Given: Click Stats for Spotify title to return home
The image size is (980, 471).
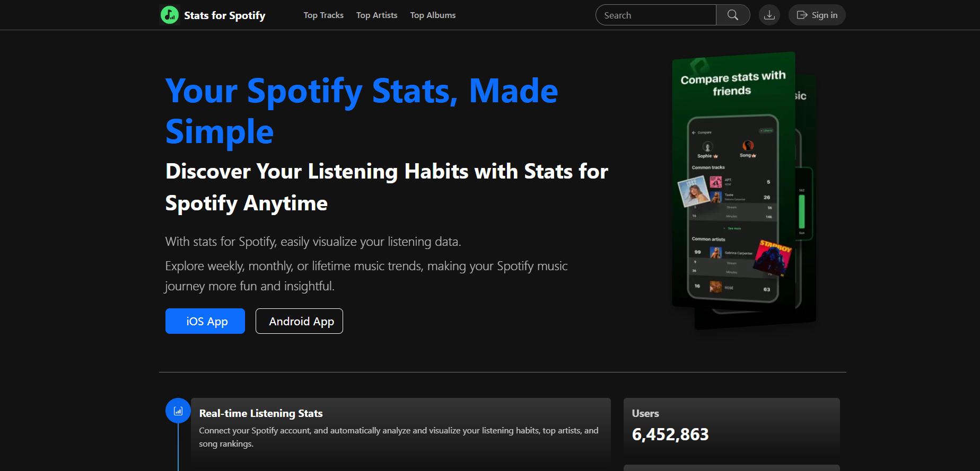Looking at the screenshot, I should click(x=224, y=15).
